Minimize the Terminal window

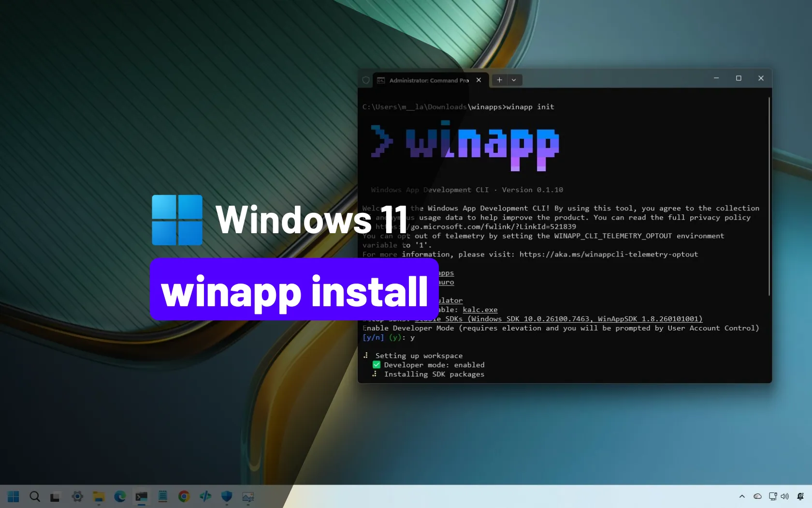point(716,78)
